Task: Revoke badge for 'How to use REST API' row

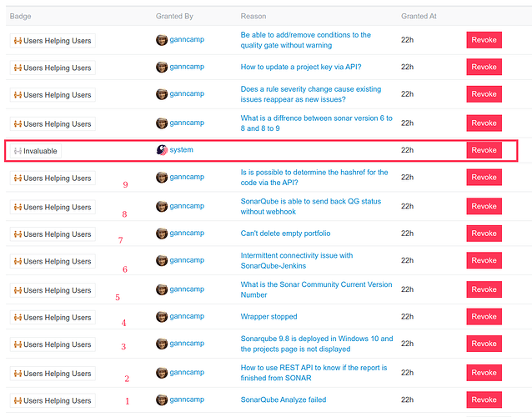Action: pyautogui.click(x=484, y=373)
